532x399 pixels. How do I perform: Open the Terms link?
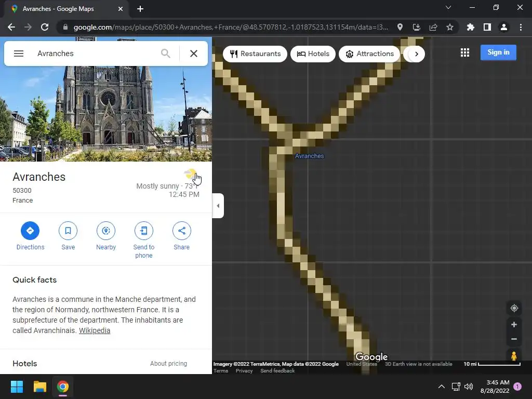(220, 371)
